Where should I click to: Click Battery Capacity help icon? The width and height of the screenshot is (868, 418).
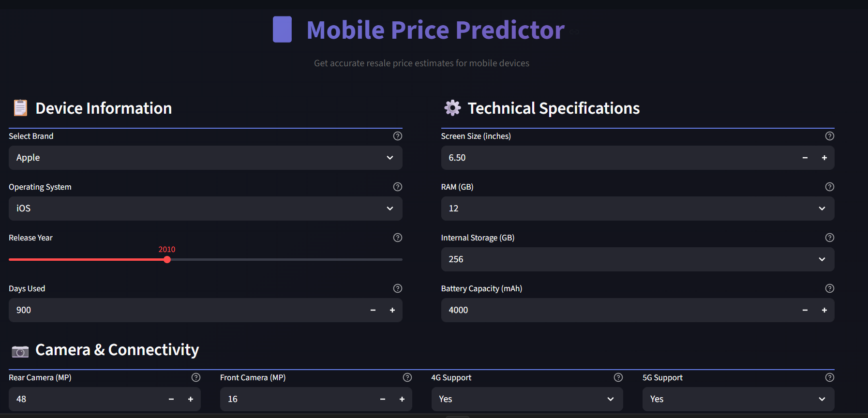[830, 288]
